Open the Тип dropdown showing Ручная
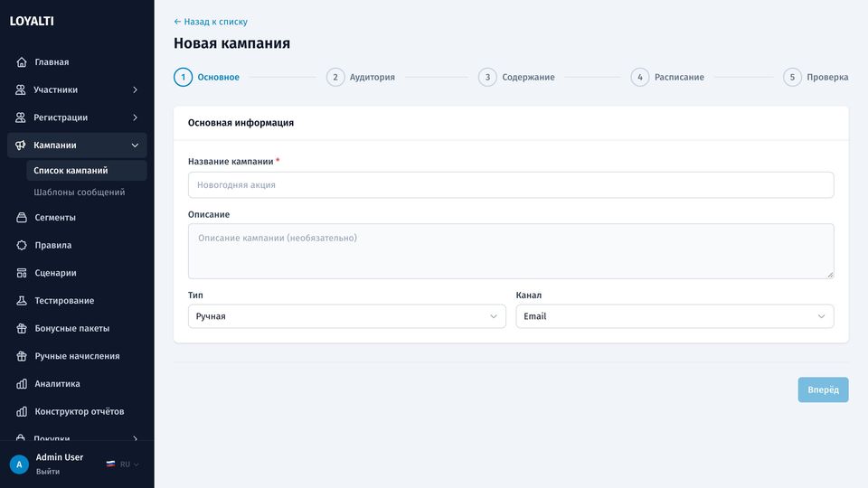This screenshot has width=868, height=488. [x=347, y=316]
